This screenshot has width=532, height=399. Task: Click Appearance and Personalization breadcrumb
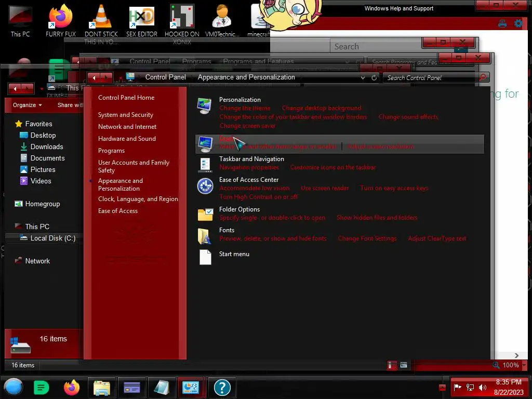pyautogui.click(x=246, y=77)
